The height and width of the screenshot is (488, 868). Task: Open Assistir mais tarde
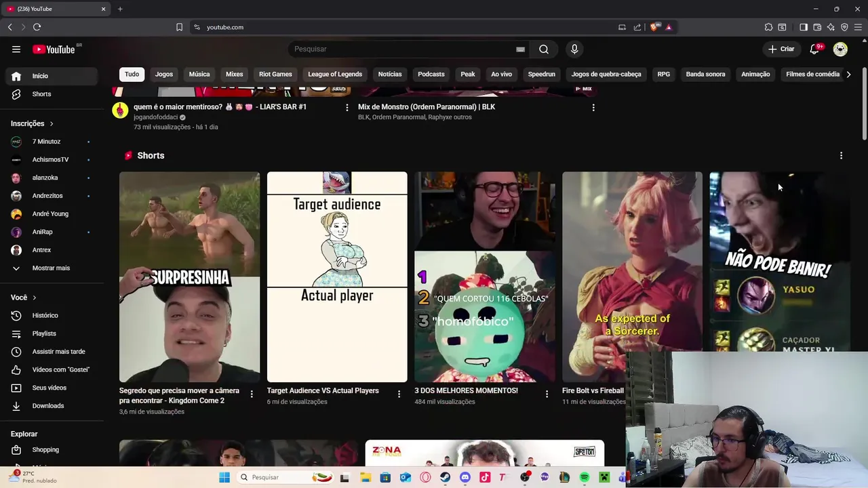[x=53, y=352]
